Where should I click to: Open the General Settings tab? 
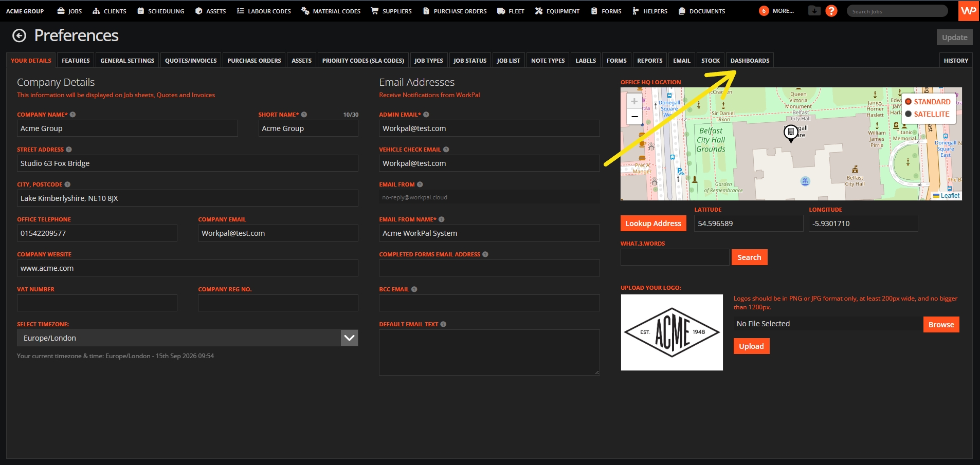(127, 61)
